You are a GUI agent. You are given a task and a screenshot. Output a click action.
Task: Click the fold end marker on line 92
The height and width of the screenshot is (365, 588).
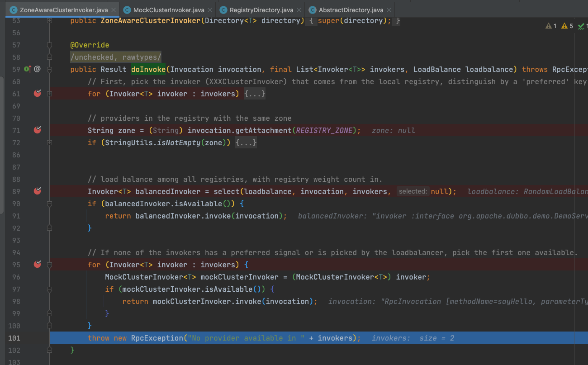click(x=50, y=228)
